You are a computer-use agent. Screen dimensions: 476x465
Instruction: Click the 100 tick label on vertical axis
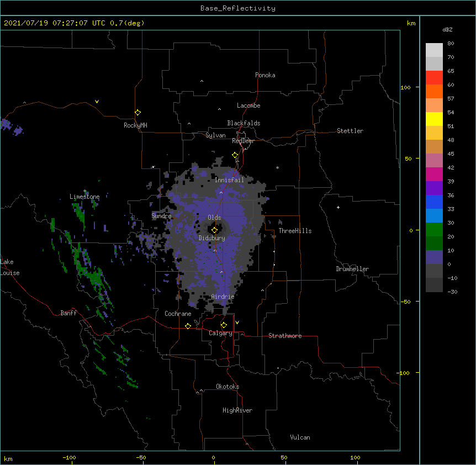[405, 88]
